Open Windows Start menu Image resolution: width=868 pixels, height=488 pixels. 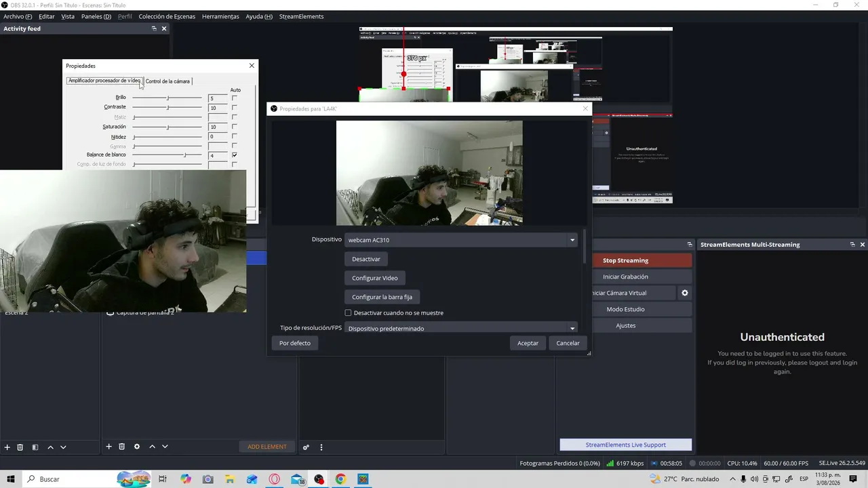11,479
